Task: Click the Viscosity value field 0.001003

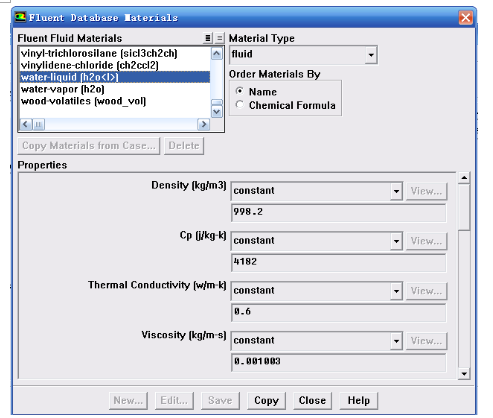Action: coord(338,362)
